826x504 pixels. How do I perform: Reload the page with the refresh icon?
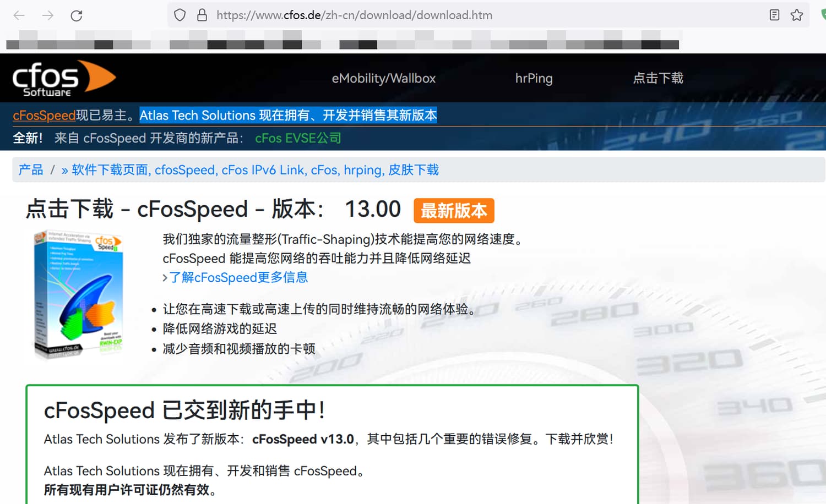tap(77, 15)
